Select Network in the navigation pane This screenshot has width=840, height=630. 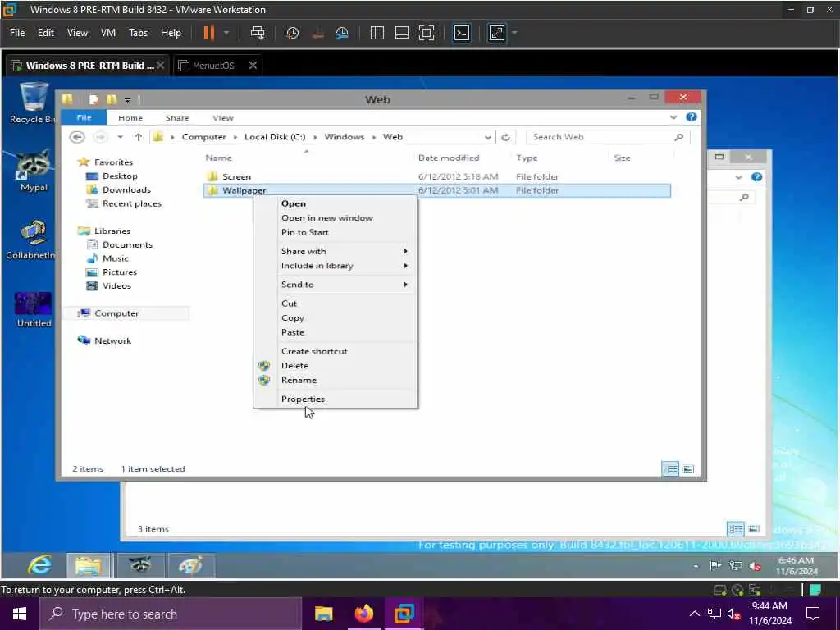pyautogui.click(x=112, y=340)
